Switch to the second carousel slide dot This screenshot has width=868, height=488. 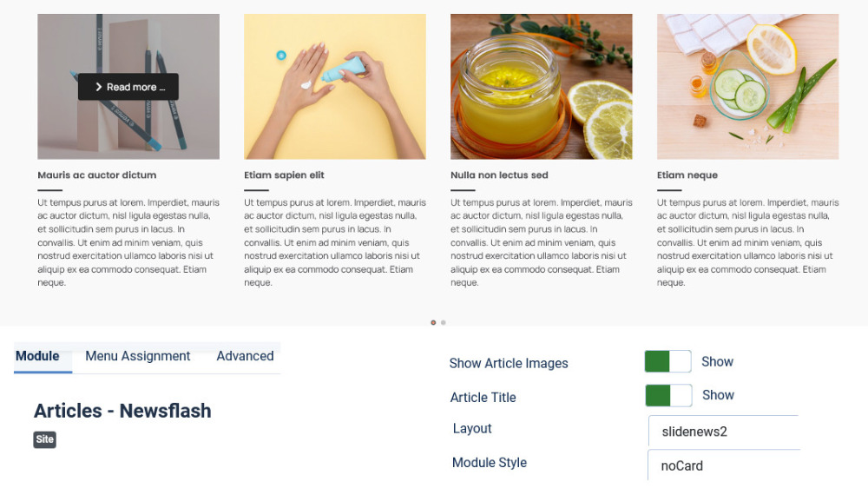point(444,323)
